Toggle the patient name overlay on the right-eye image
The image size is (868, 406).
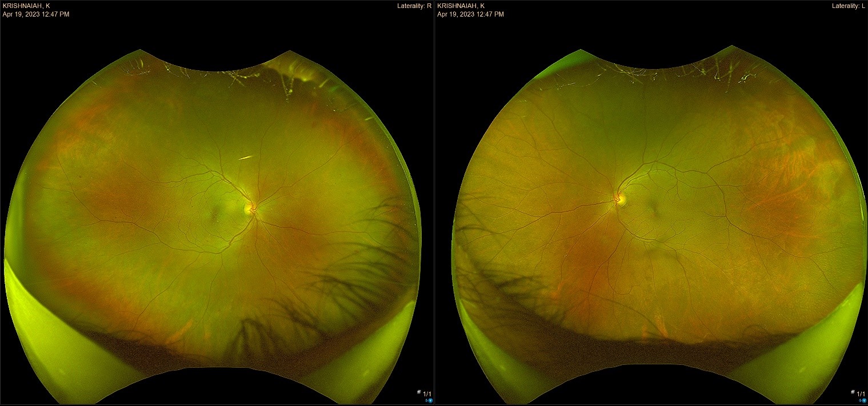26,6
